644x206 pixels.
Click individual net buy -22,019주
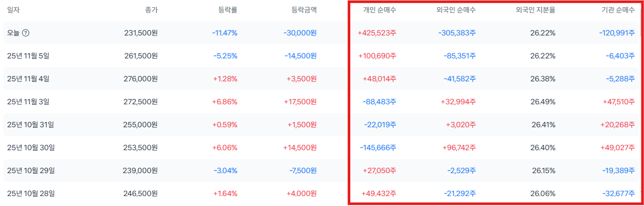pos(380,125)
